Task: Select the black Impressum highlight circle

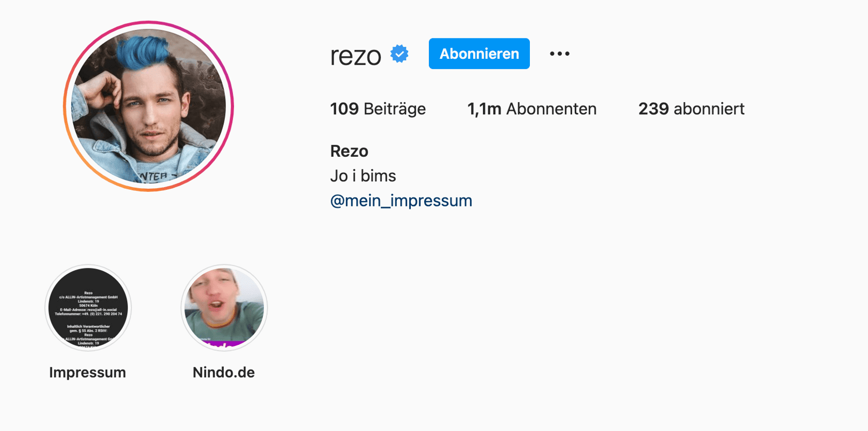Action: coord(88,307)
